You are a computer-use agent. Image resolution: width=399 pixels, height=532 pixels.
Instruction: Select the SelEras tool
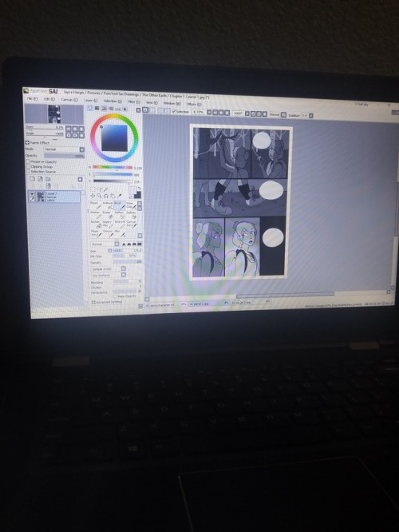(131, 215)
